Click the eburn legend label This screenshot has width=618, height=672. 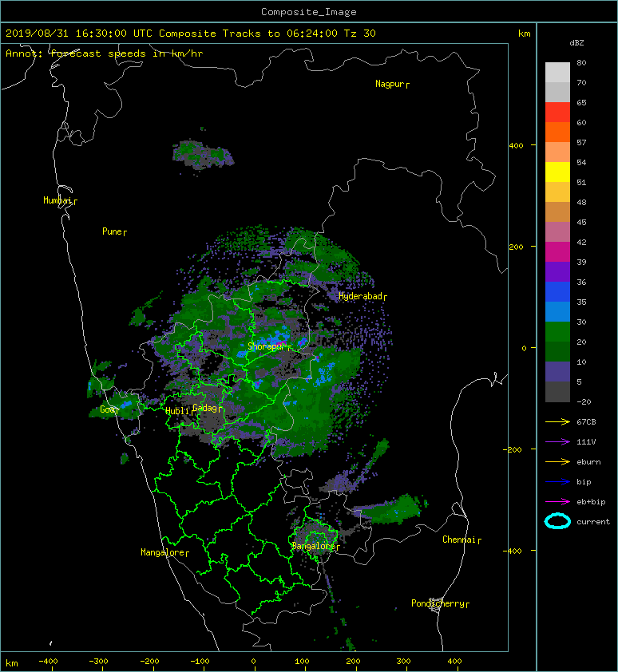pos(588,462)
